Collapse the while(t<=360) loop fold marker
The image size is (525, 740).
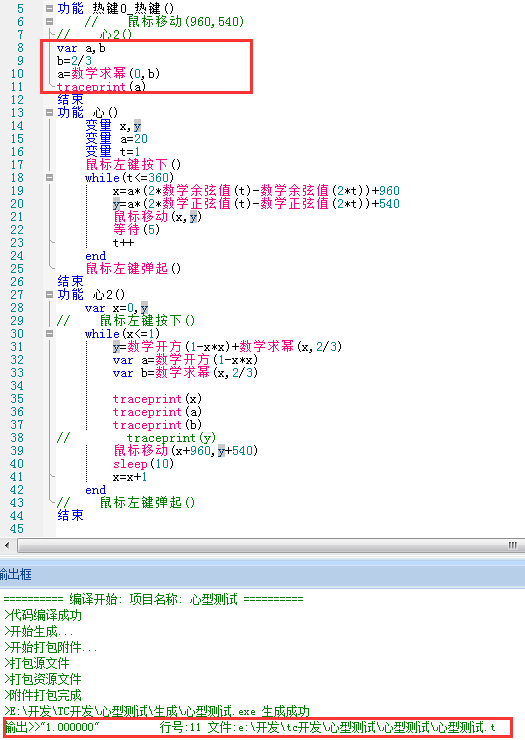49,177
